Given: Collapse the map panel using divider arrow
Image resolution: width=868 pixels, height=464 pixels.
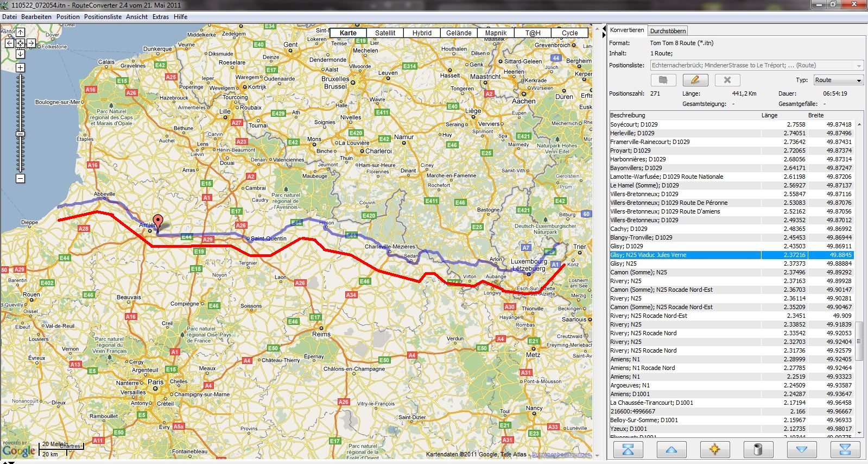Looking at the screenshot, I should (604, 29).
